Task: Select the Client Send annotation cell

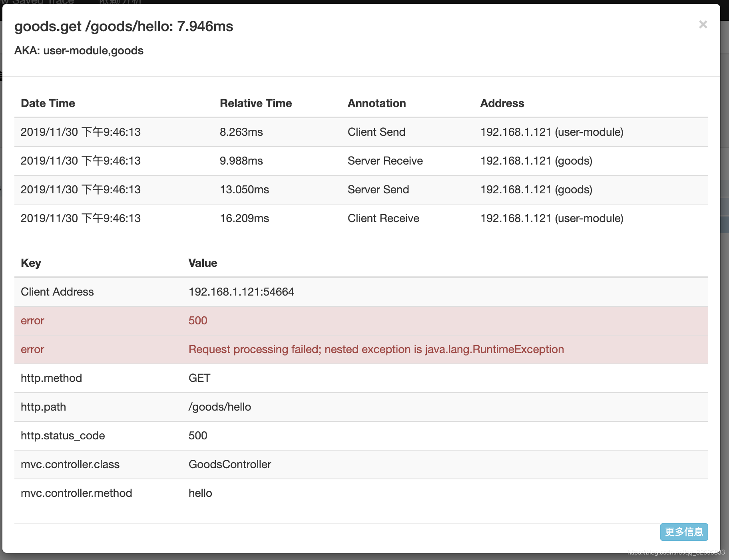Action: (376, 132)
